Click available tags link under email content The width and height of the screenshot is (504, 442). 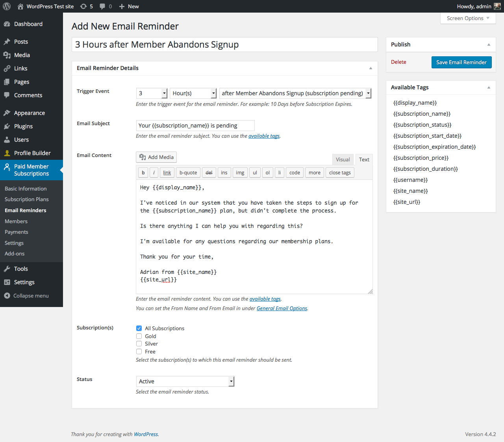(x=265, y=299)
